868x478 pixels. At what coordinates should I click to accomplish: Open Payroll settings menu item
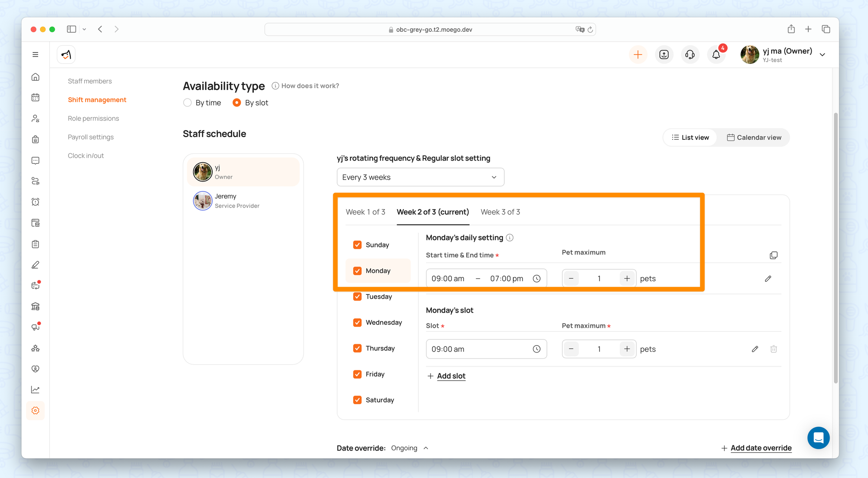coord(91,137)
